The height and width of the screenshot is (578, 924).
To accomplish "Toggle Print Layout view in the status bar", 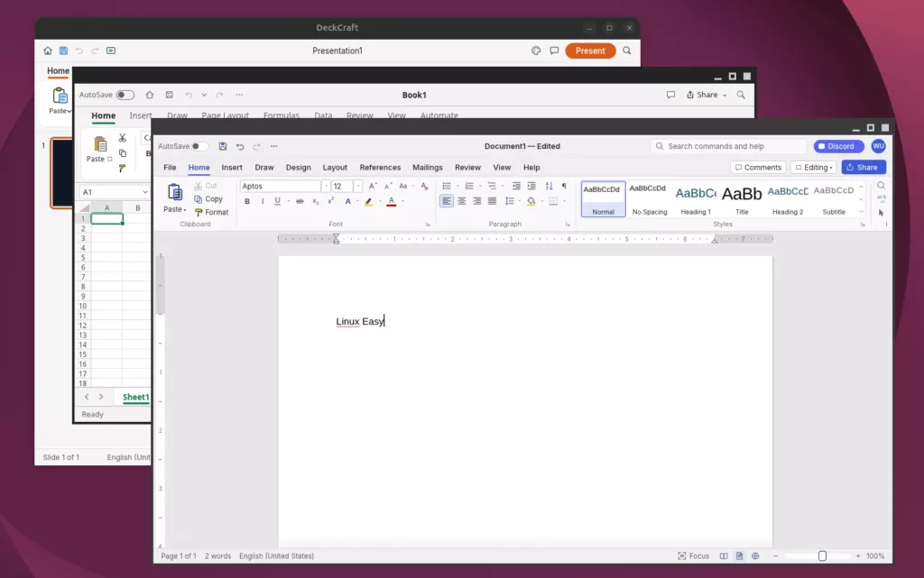I will (x=740, y=555).
